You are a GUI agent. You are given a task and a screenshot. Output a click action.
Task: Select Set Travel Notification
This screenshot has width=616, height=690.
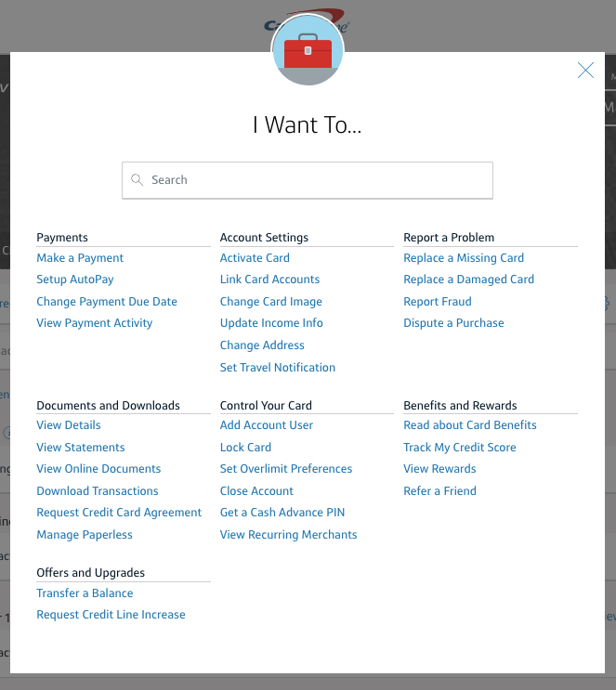[x=278, y=368]
